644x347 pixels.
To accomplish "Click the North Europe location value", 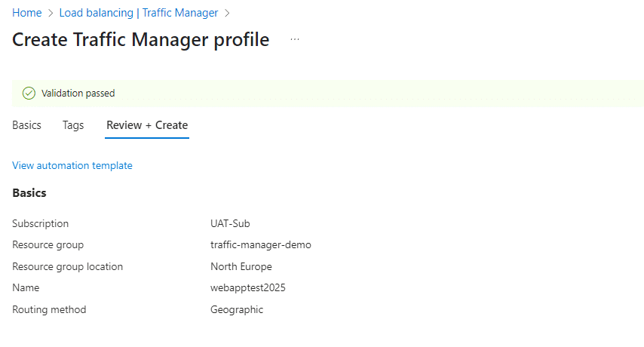I will tap(241, 266).
